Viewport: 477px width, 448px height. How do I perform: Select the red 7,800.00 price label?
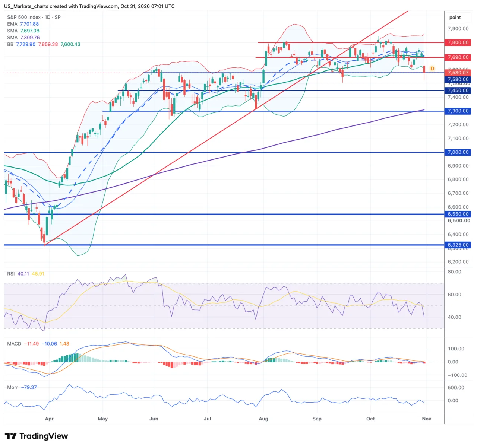coord(458,42)
